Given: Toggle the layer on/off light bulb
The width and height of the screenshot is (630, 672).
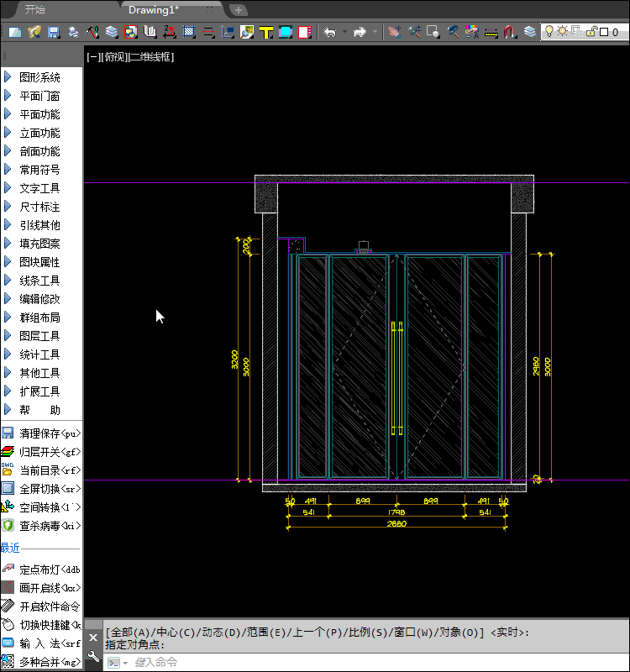Looking at the screenshot, I should coord(549,31).
